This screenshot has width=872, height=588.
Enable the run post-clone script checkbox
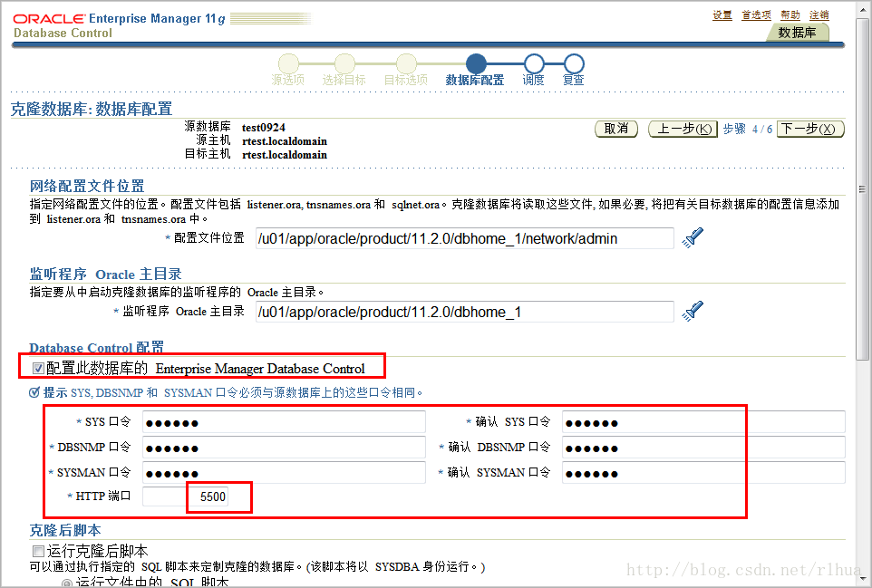coord(38,552)
